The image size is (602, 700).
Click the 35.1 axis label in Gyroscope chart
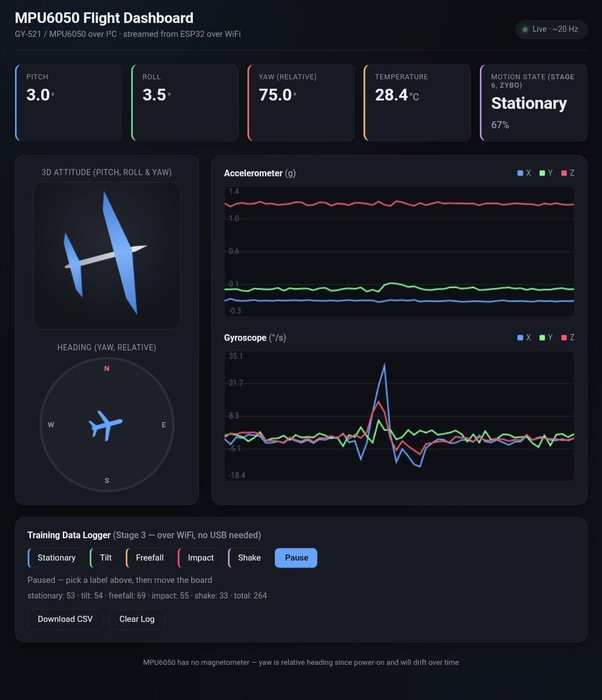(236, 356)
